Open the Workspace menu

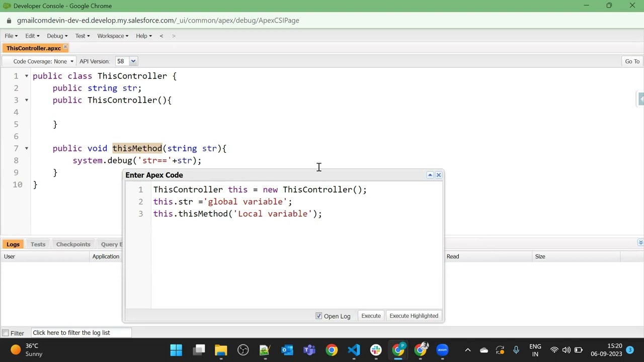(x=113, y=36)
